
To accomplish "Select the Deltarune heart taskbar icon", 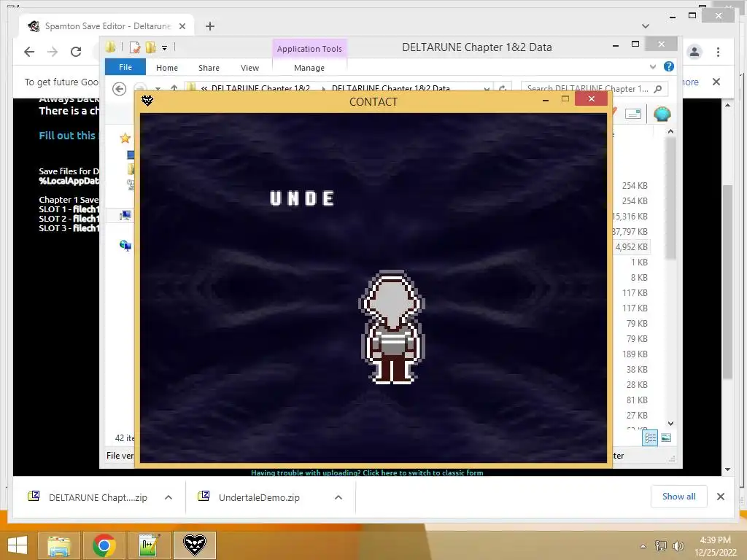I will (x=194, y=545).
